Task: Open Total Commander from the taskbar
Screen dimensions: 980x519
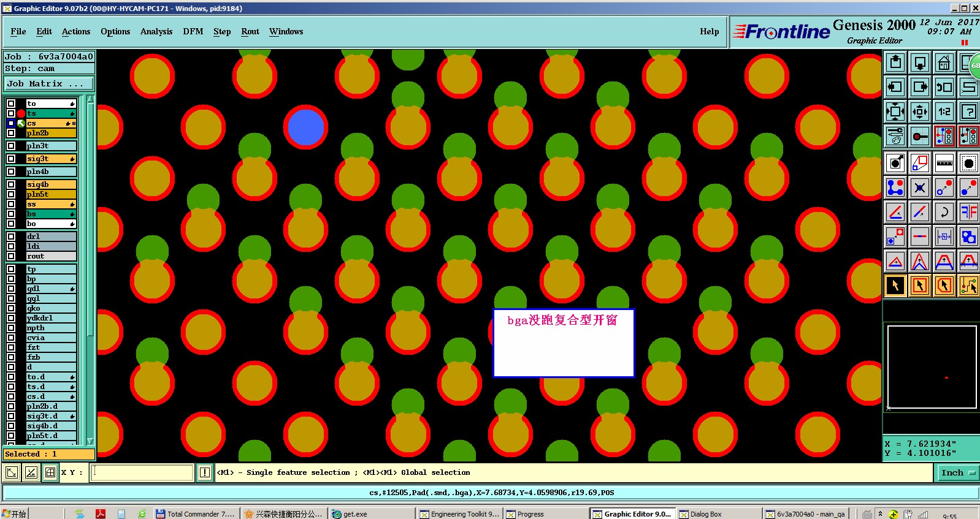Action: 195,513
